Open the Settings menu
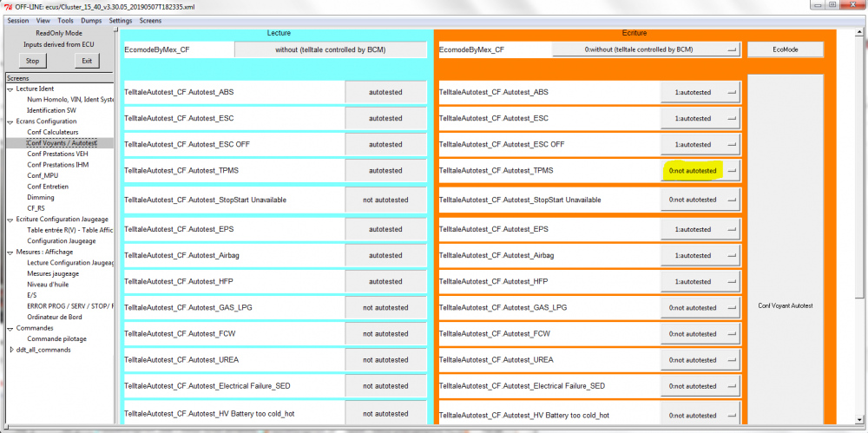This screenshot has width=868, height=433. (x=121, y=21)
